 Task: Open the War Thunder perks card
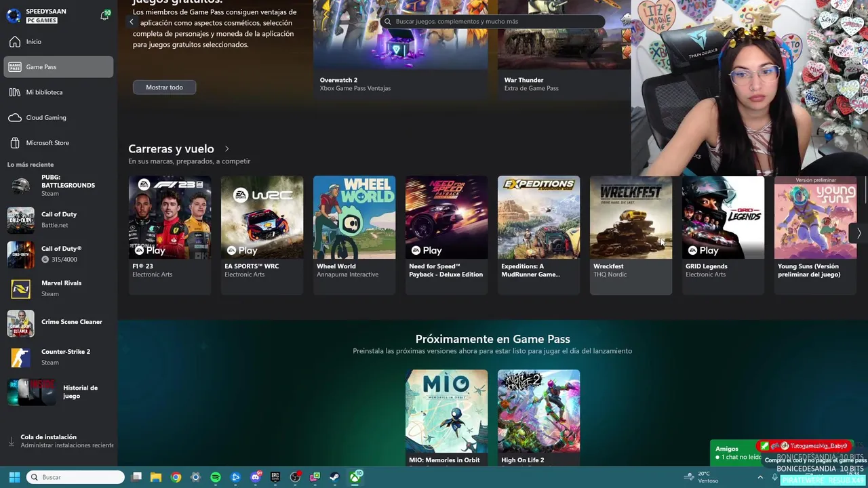tap(564, 49)
